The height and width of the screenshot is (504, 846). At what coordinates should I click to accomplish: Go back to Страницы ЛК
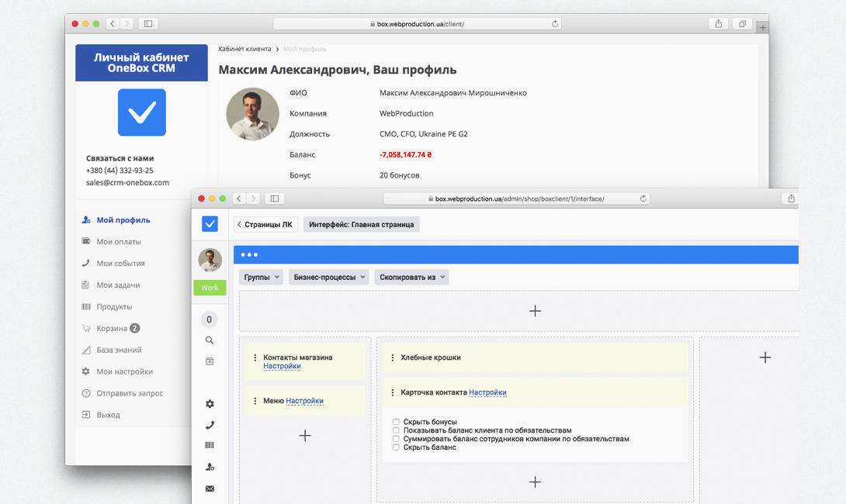(265, 224)
